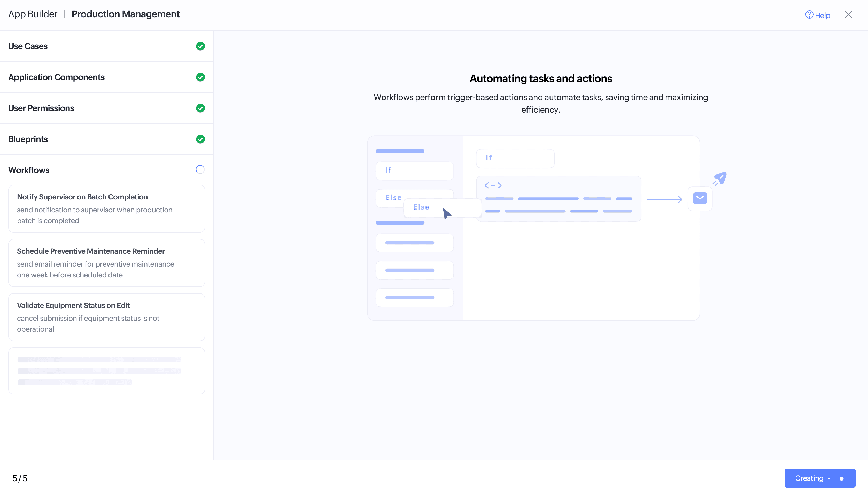Click the Help question mark icon
The height and width of the screenshot is (496, 868).
pos(809,15)
